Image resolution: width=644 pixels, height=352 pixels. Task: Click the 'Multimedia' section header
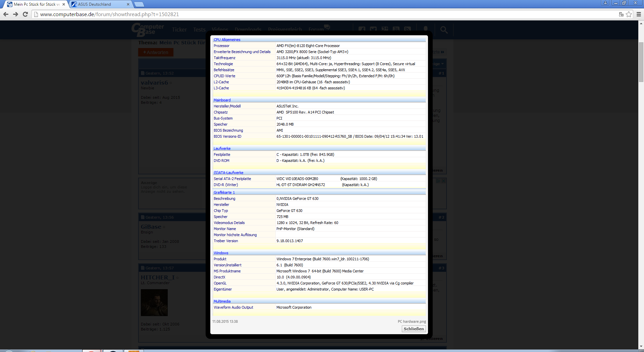[222, 301]
